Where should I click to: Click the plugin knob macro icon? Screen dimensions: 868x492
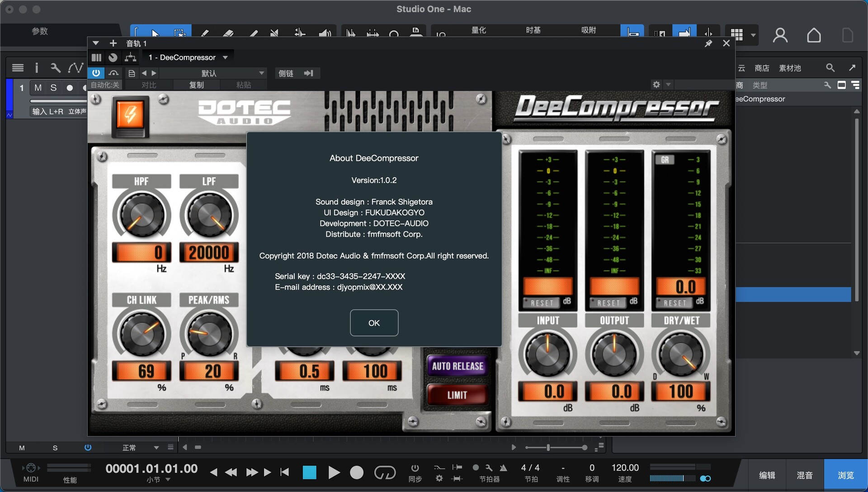pyautogui.click(x=113, y=57)
